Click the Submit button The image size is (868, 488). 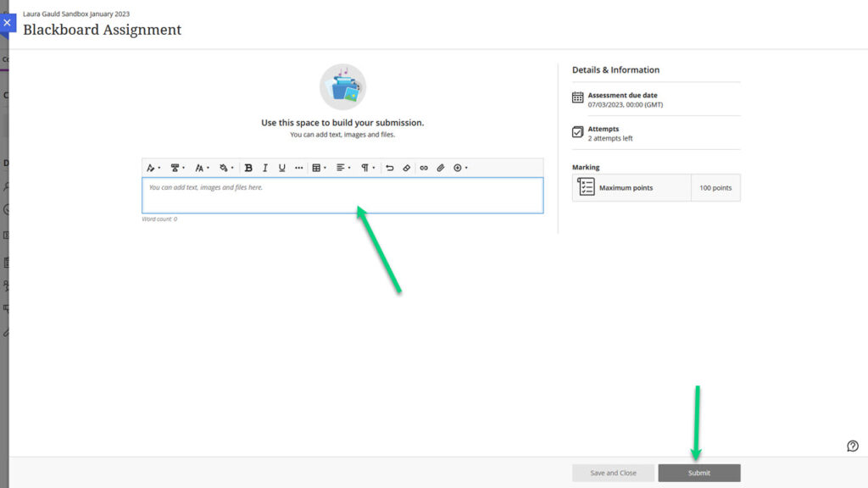pyautogui.click(x=699, y=473)
